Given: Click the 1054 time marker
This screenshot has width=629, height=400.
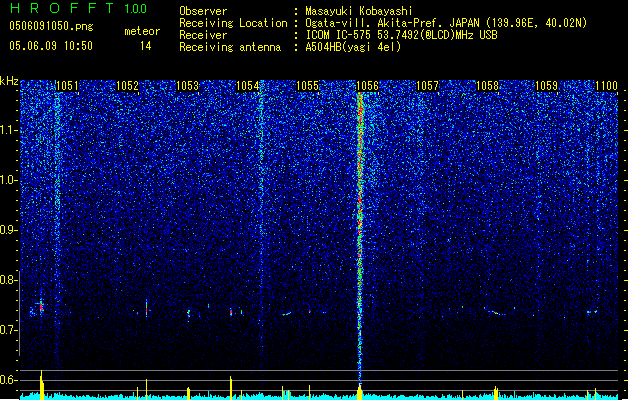Looking at the screenshot, I should tap(248, 85).
